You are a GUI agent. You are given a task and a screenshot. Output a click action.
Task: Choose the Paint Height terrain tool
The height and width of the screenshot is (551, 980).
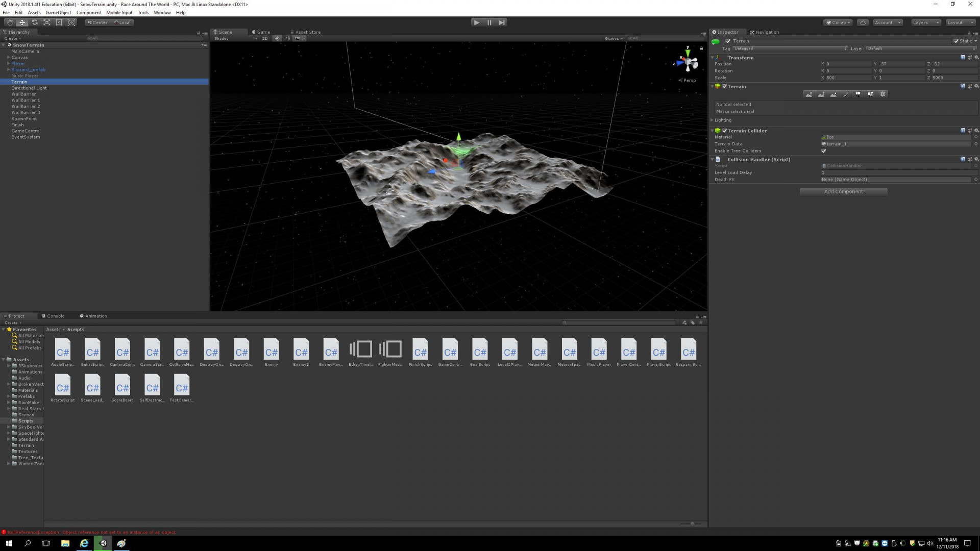pos(821,94)
